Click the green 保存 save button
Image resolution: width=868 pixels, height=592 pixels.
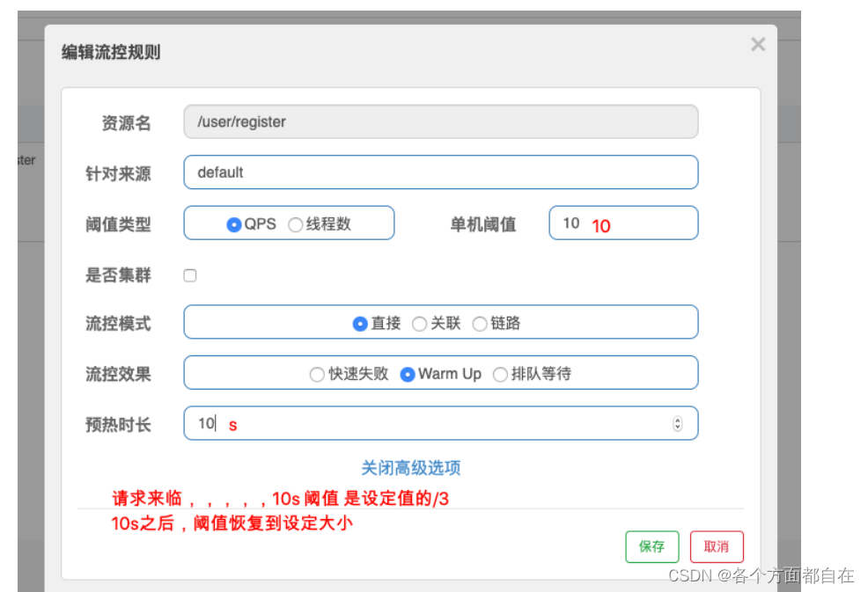click(651, 546)
